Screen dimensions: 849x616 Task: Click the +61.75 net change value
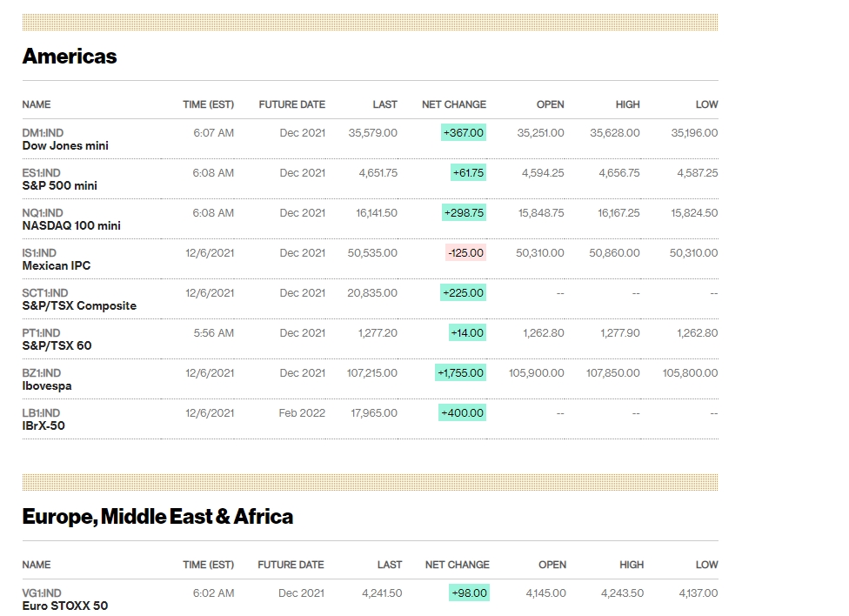tap(468, 173)
